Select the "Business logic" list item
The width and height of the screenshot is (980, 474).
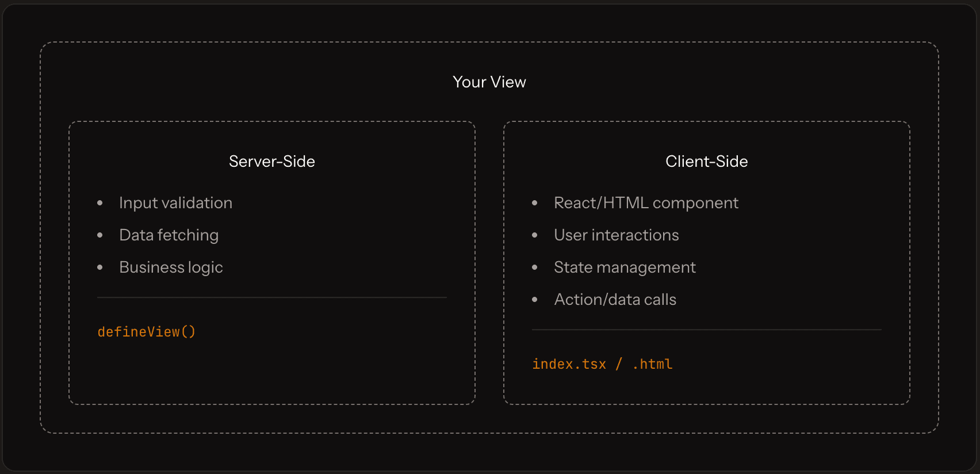point(171,267)
